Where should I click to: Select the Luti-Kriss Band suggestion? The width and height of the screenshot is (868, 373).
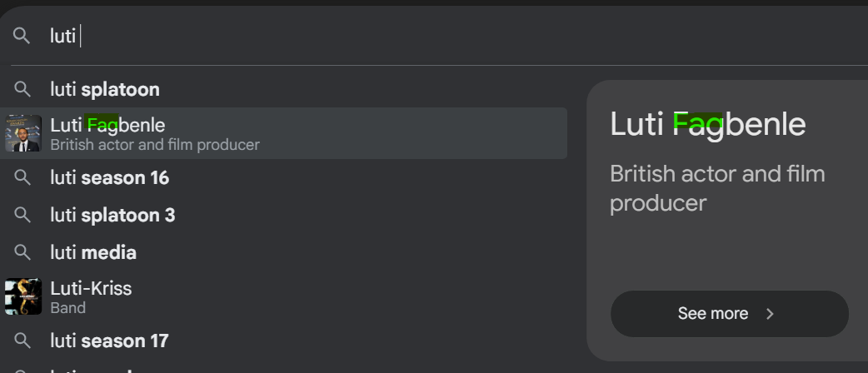[x=91, y=297]
